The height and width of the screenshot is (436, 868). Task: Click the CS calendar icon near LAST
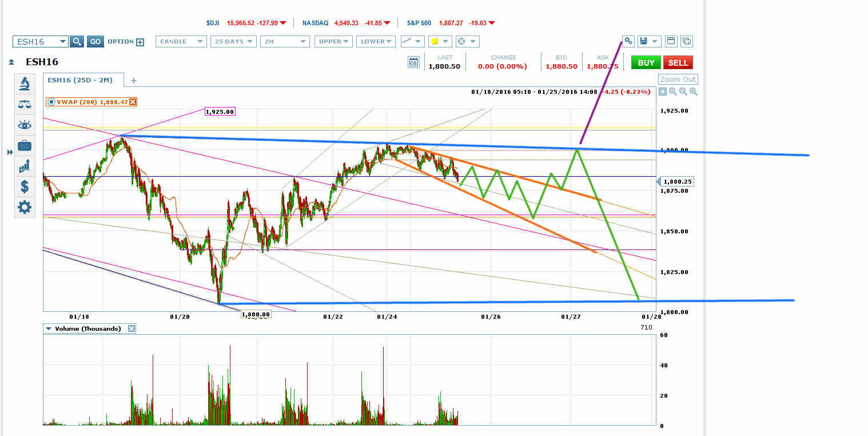413,62
